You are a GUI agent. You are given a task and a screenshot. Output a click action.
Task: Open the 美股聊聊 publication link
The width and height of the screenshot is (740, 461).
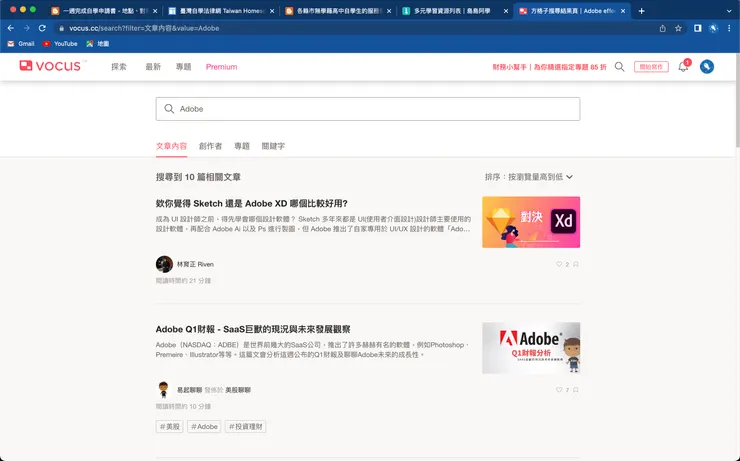238,390
